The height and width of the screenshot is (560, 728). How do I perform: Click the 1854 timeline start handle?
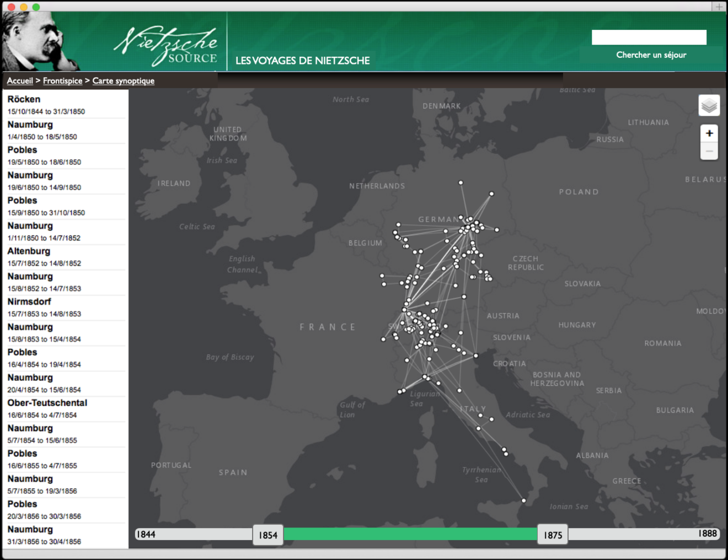pyautogui.click(x=268, y=535)
